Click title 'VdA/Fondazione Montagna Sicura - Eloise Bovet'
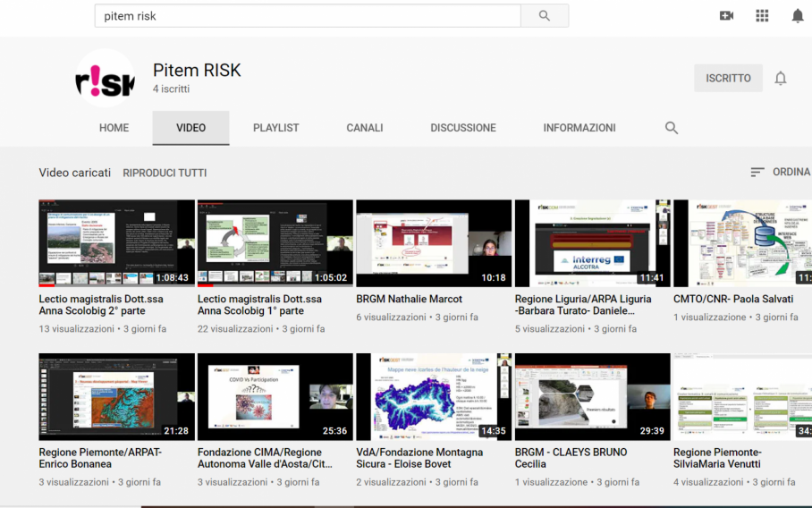The width and height of the screenshot is (812, 508). click(419, 458)
